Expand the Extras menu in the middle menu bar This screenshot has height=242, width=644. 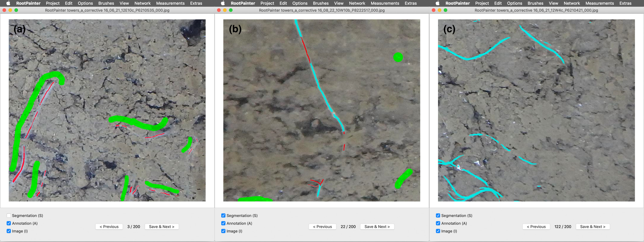[410, 3]
